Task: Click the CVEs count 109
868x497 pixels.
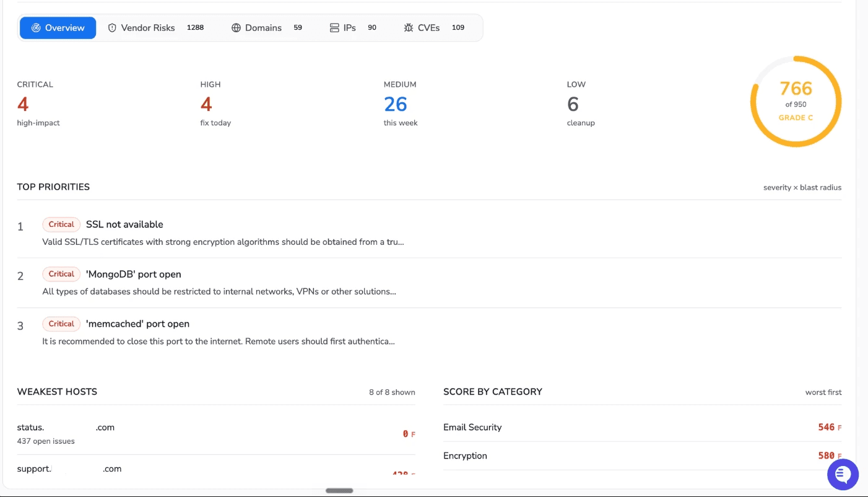Action: point(458,28)
